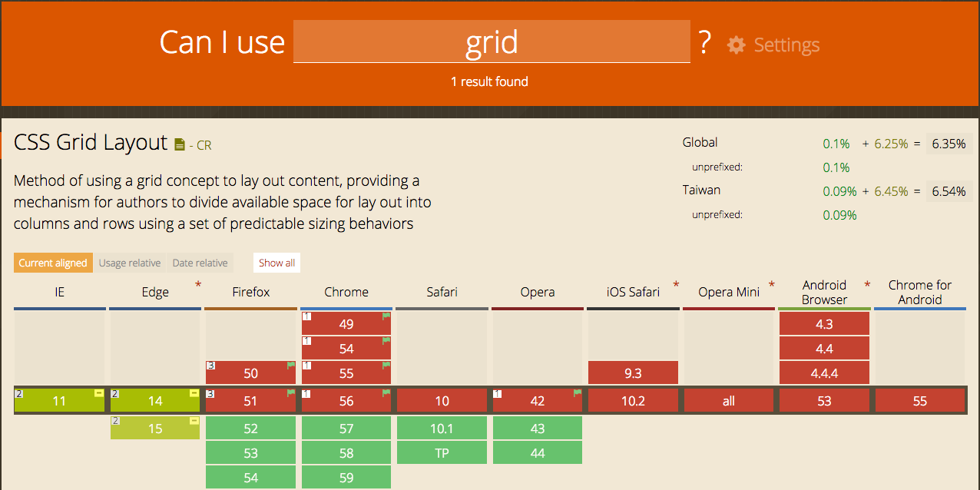Click the red asterisk next to Edge
This screenshot has height=490, width=980.
[198, 286]
